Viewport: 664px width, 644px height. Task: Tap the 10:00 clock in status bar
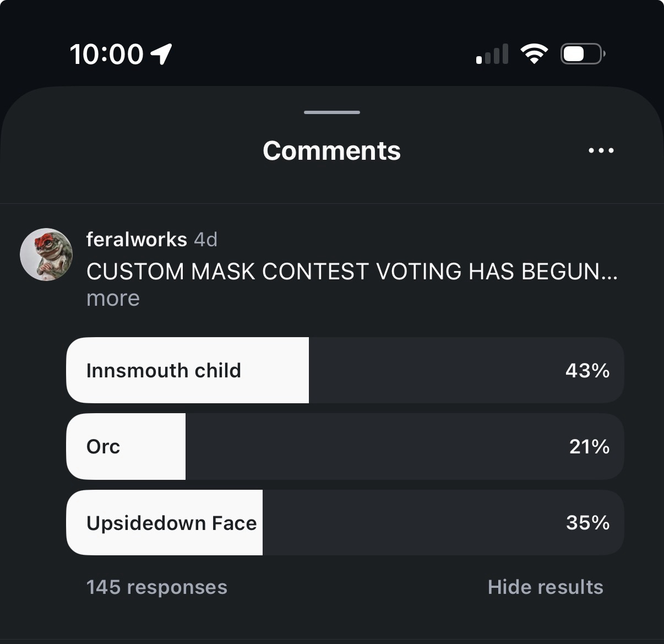[106, 54]
